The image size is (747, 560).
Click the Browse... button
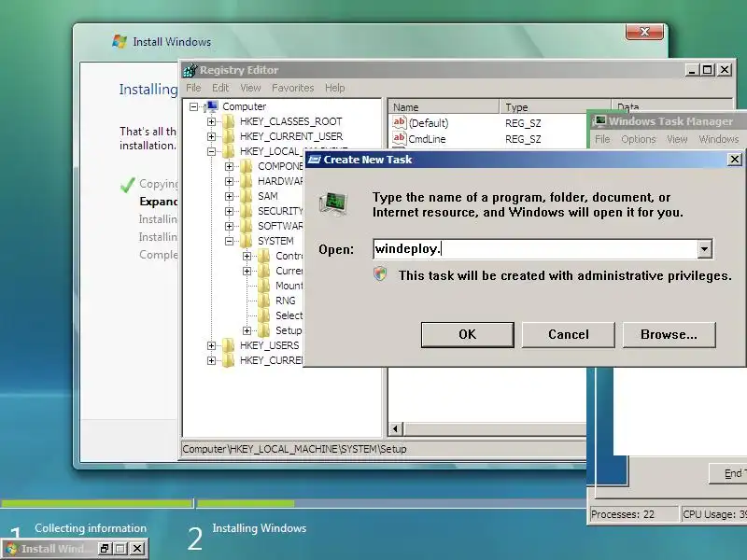[x=669, y=334]
